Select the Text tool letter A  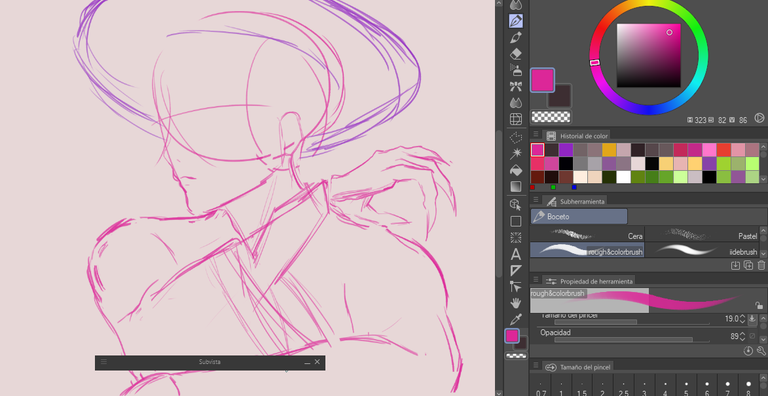coord(515,254)
